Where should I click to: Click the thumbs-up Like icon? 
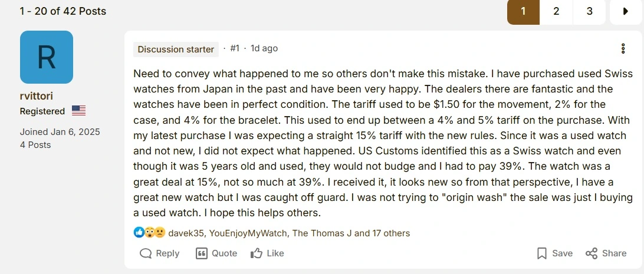257,253
